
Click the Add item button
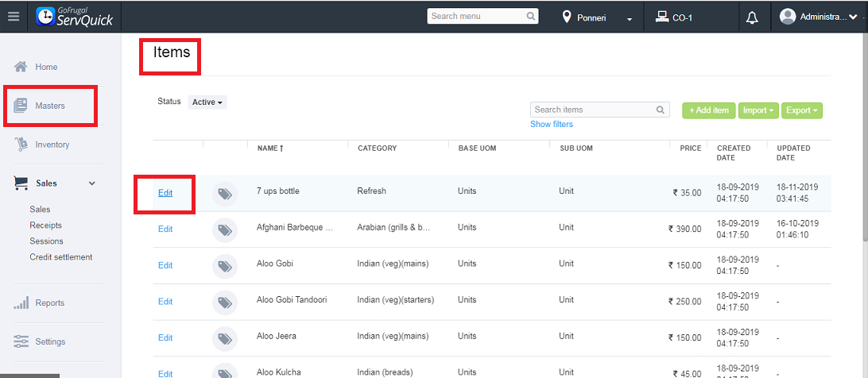click(709, 110)
